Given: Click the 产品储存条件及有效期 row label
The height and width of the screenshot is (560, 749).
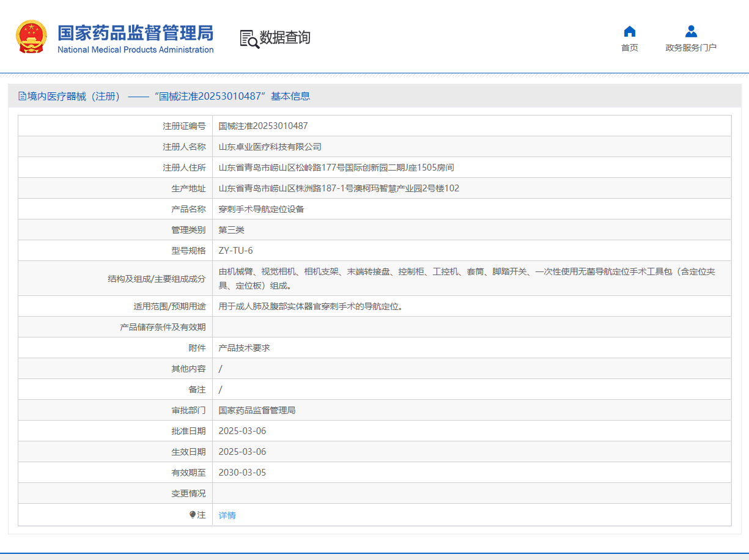Looking at the screenshot, I should [x=163, y=327].
